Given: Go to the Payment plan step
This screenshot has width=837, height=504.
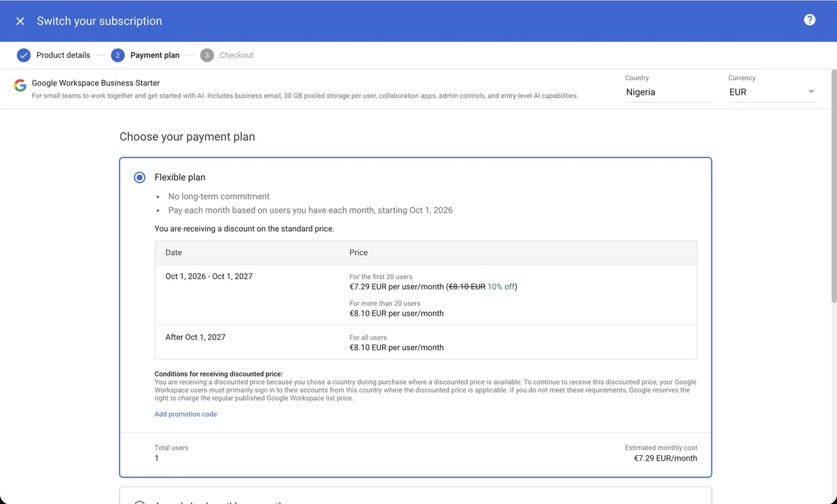Looking at the screenshot, I should (x=145, y=55).
